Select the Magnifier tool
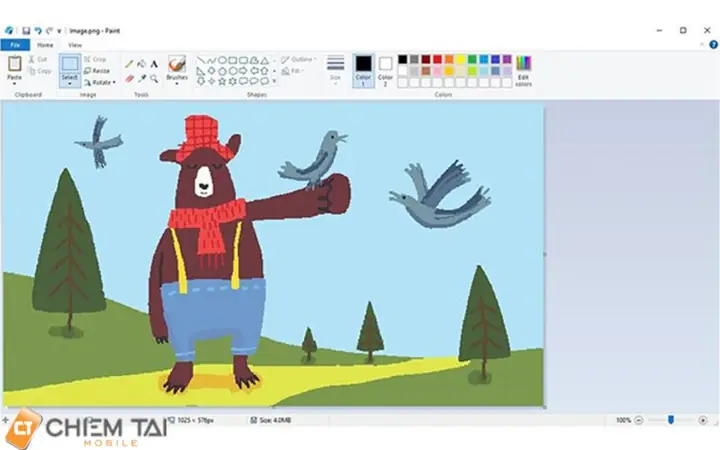The image size is (720, 450). tap(154, 79)
